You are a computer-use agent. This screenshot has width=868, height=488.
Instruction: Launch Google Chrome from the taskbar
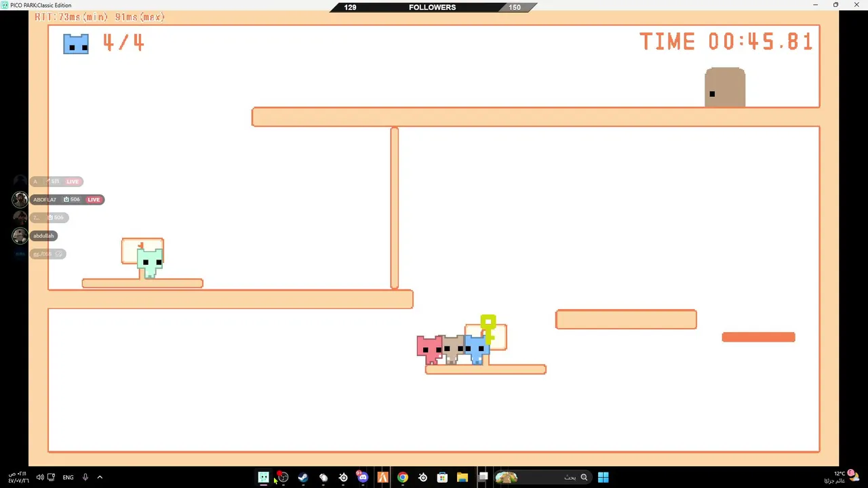(x=403, y=477)
